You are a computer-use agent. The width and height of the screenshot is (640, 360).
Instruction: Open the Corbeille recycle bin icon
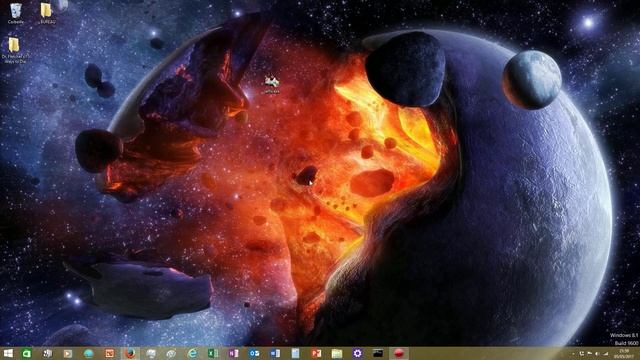click(16, 13)
